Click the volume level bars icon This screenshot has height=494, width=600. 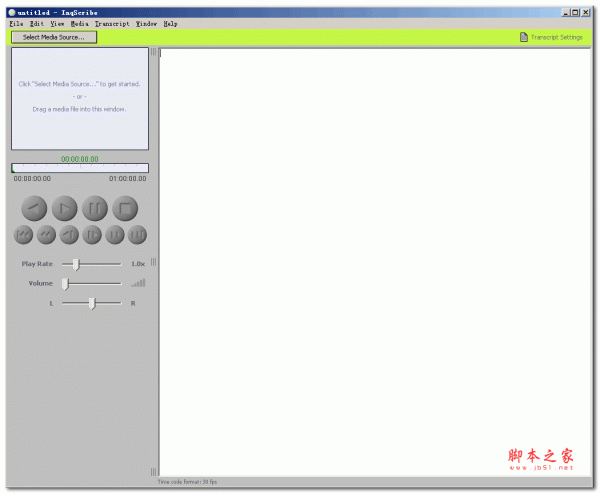click(x=139, y=283)
